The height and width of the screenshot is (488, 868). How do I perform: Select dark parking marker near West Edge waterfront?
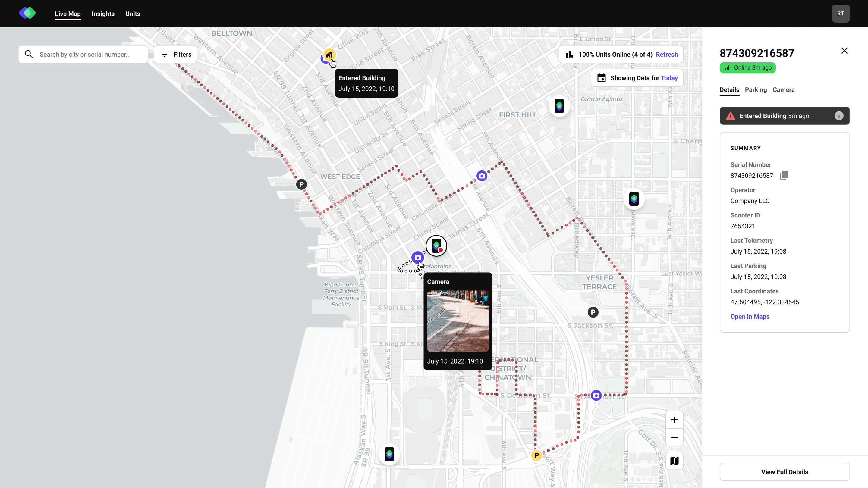pos(301,184)
